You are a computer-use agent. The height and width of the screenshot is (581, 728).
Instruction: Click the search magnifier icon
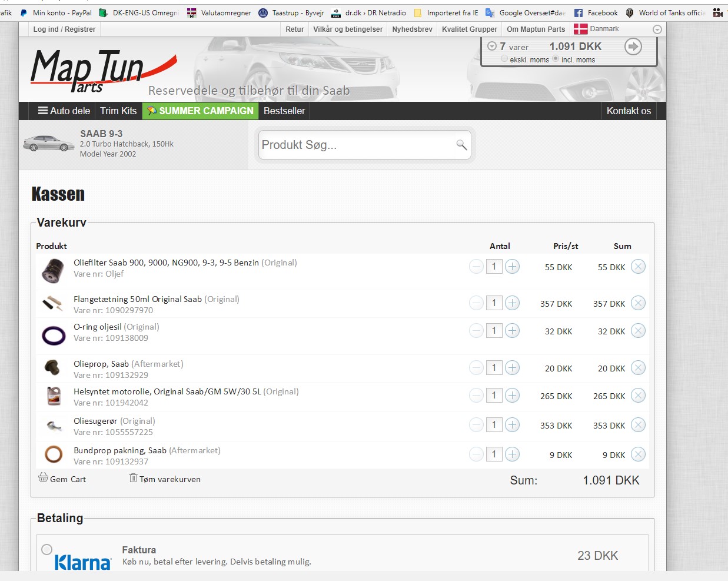[x=461, y=145]
